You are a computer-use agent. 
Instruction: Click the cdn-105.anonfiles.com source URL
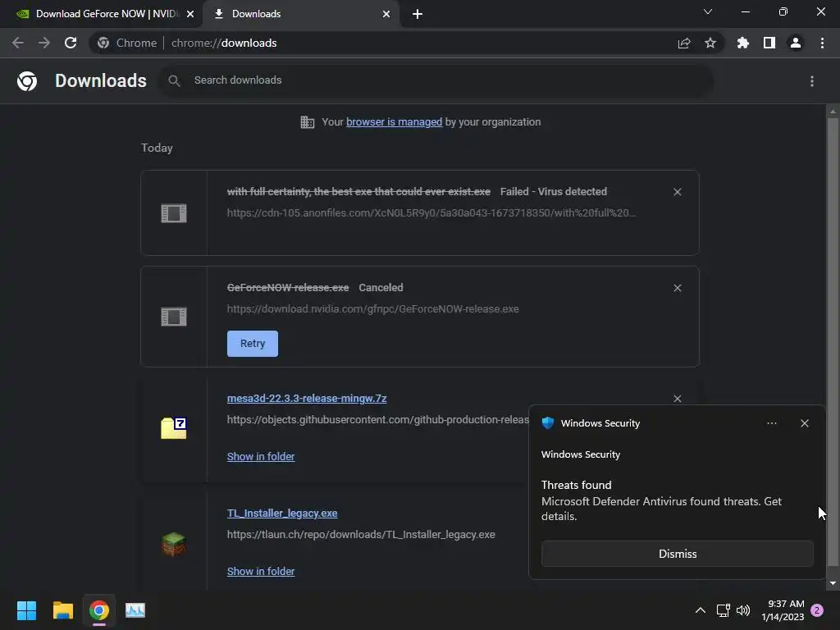tap(431, 213)
